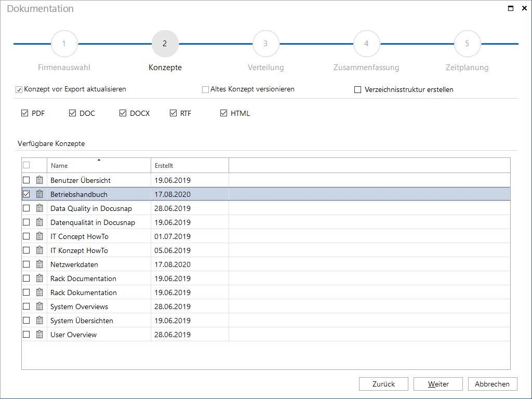532x399 pixels.
Task: Uncheck the DOC export format
Action: point(72,113)
